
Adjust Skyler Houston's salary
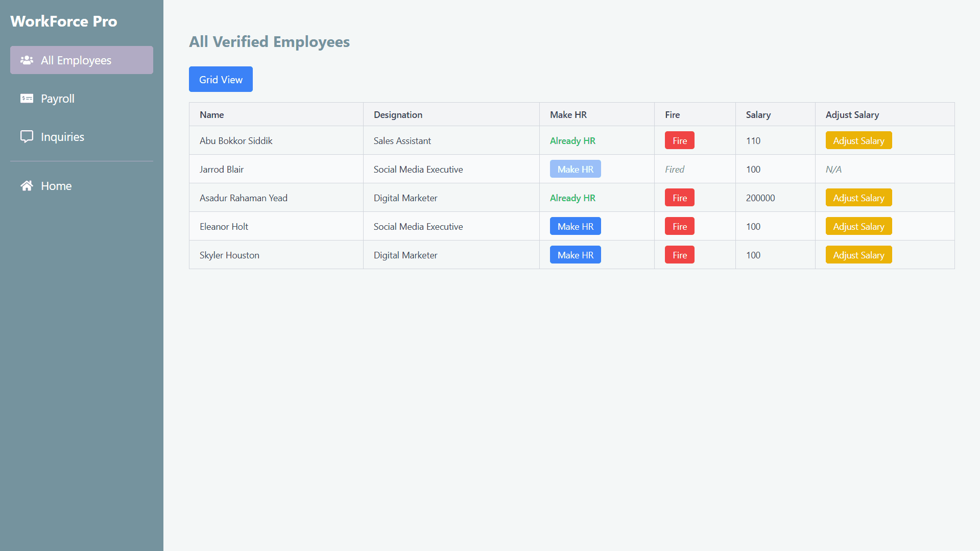(x=858, y=254)
